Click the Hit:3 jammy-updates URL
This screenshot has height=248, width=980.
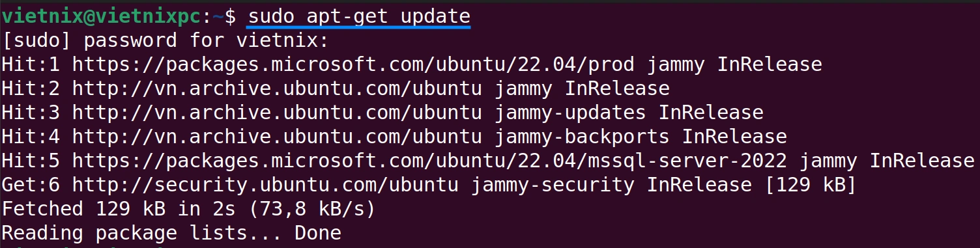(276, 113)
